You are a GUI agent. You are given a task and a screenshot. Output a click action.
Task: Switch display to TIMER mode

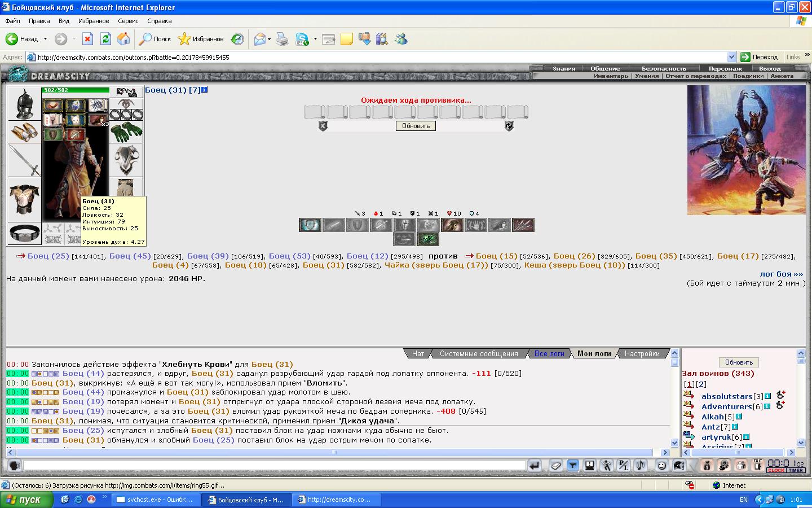click(796, 470)
